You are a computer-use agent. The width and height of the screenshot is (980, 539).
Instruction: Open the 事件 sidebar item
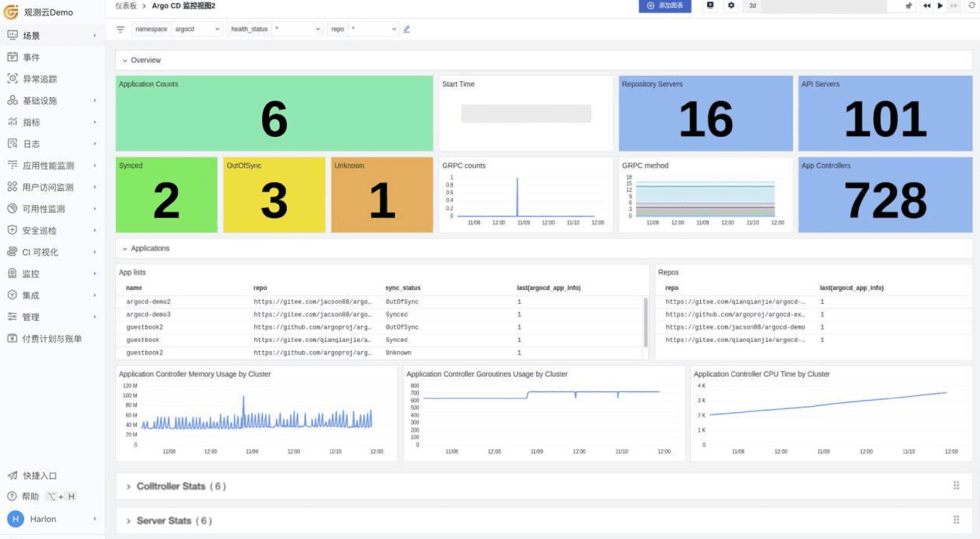53,57
